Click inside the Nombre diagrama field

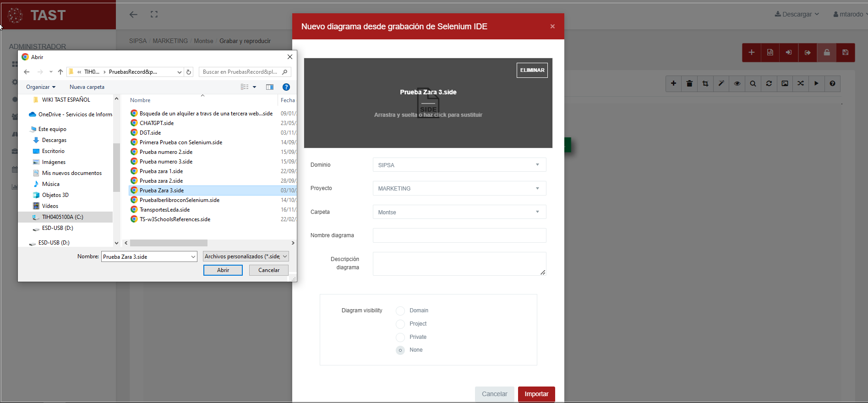459,235
